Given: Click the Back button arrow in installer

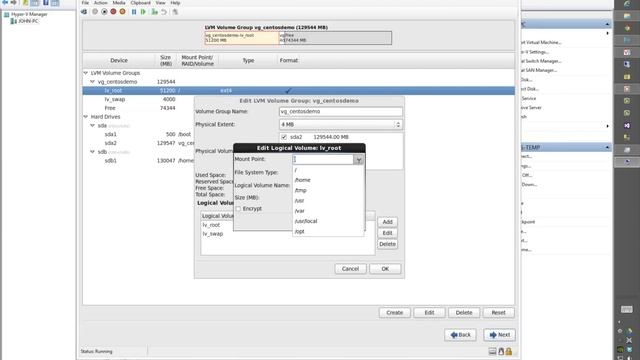Looking at the screenshot, I should (x=454, y=335).
